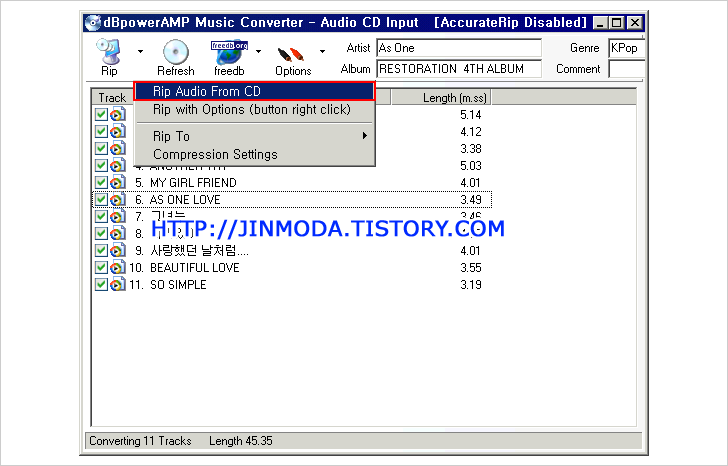Select track 11. SO SIMPLE
The width and height of the screenshot is (728, 466).
coord(292,285)
